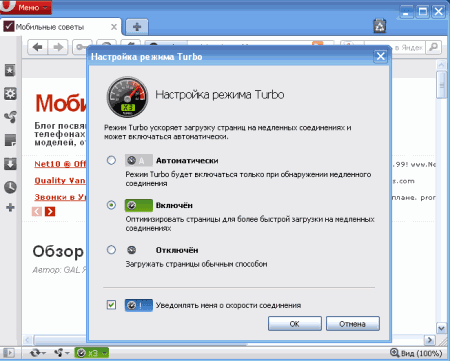Toggle Уведомлять меня о скорости соединения checkbox
Viewport: 450px width, 361px height.
coord(111,305)
